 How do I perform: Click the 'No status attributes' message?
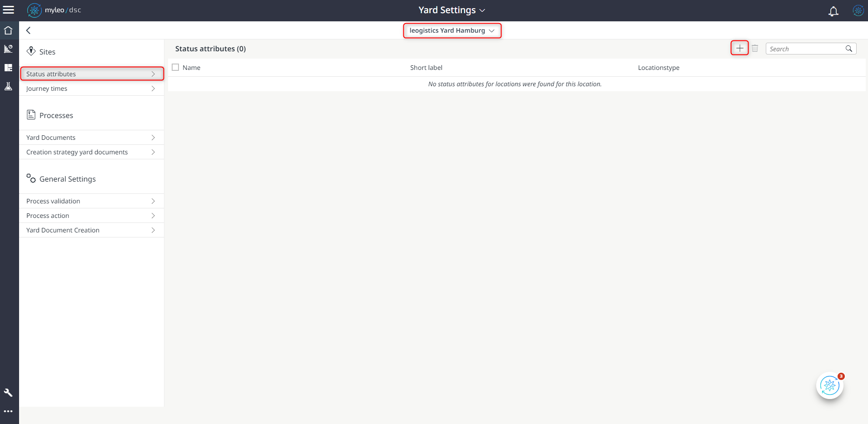click(515, 84)
